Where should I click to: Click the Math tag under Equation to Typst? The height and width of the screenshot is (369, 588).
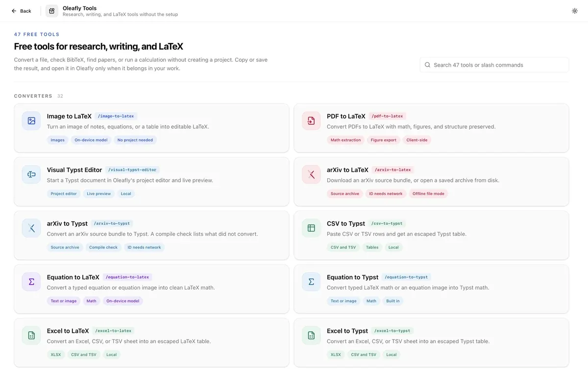(x=371, y=301)
